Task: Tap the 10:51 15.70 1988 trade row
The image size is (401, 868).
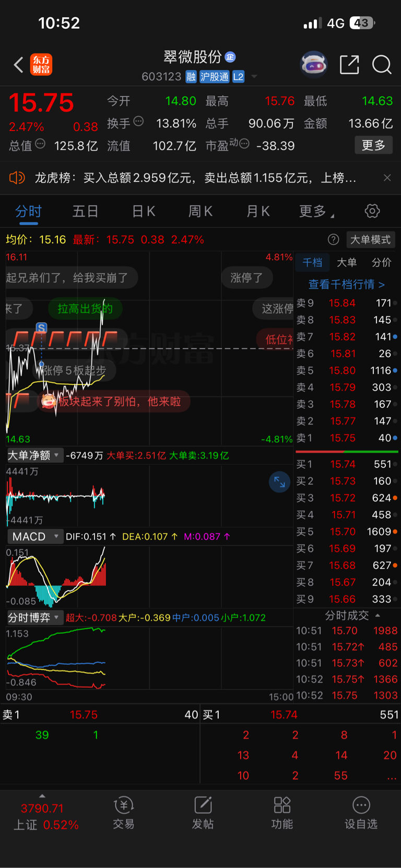Action: coord(347,631)
